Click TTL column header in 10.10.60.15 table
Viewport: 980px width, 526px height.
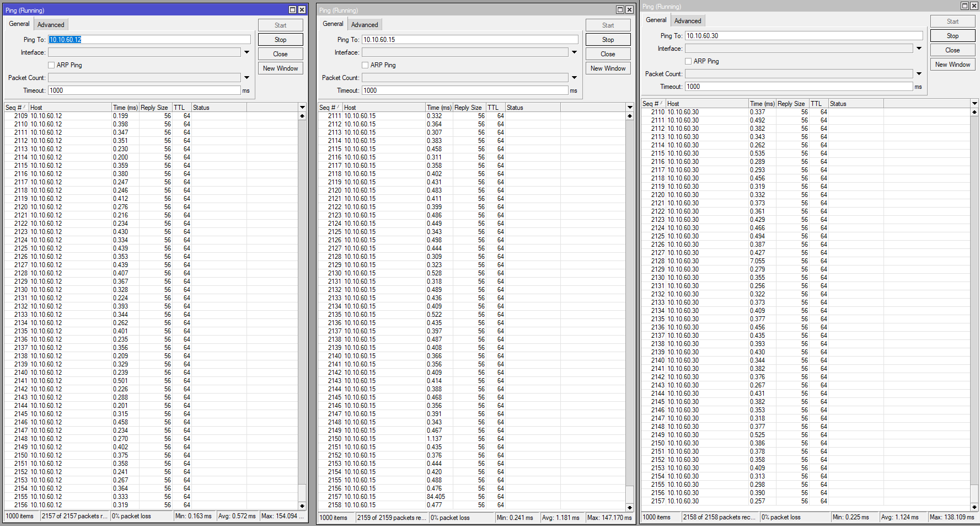click(x=496, y=108)
